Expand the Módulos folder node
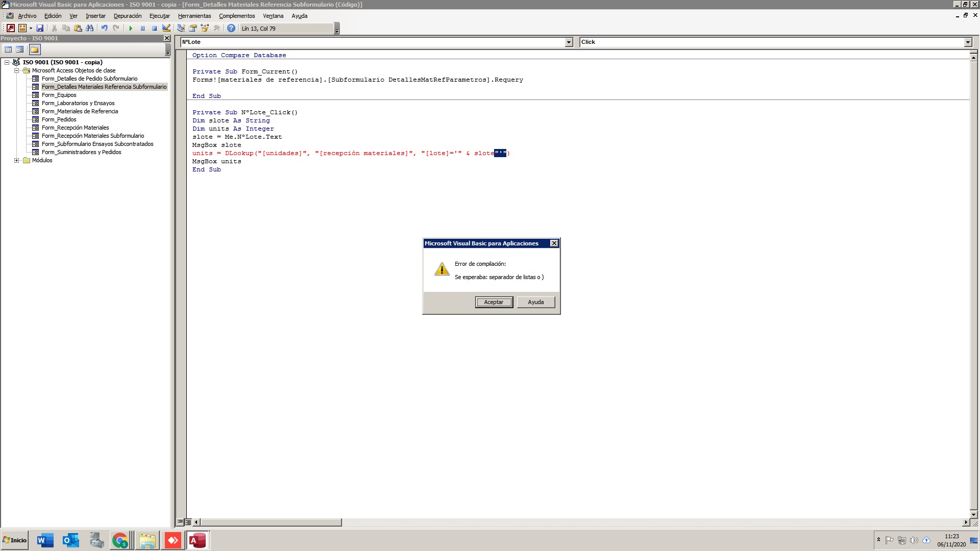Viewport: 980px width, 551px height. [16, 160]
